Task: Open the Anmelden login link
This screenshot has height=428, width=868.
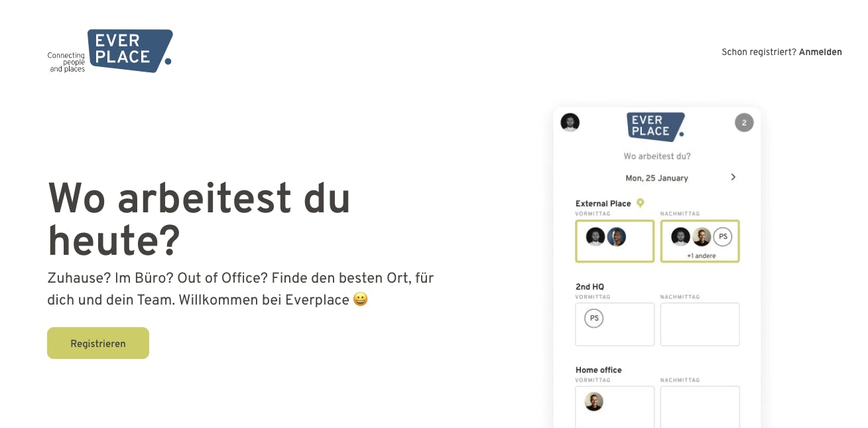Action: [x=820, y=52]
